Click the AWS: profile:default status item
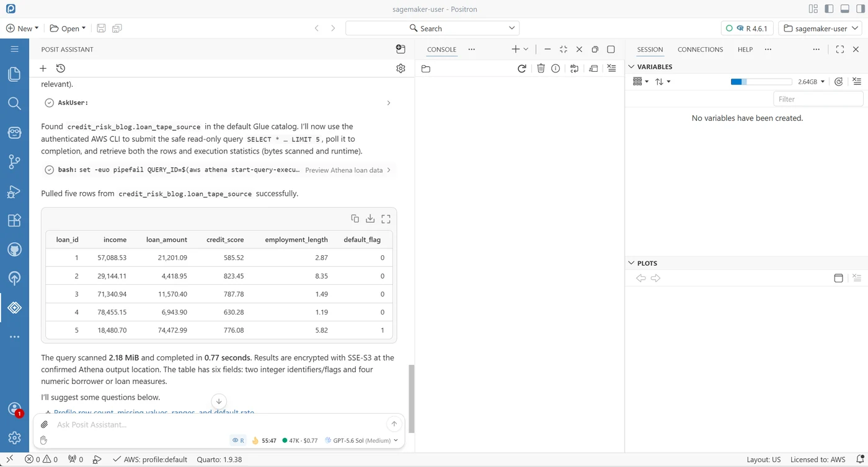868x467 pixels. pyautogui.click(x=150, y=460)
